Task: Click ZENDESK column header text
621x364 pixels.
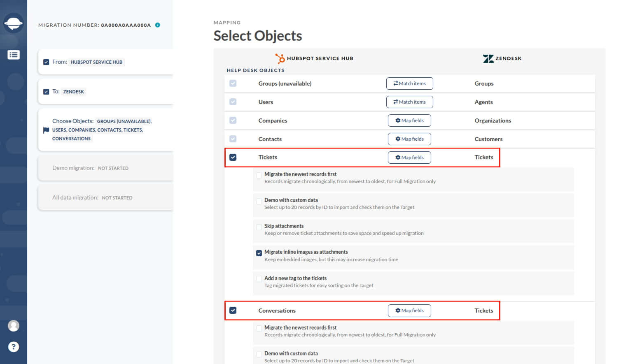Action: pos(509,58)
